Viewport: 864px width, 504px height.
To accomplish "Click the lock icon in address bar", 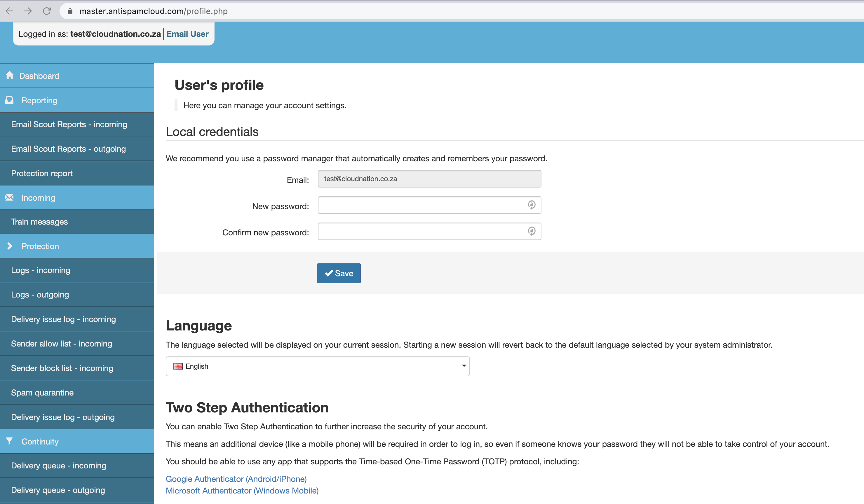I will pos(70,11).
